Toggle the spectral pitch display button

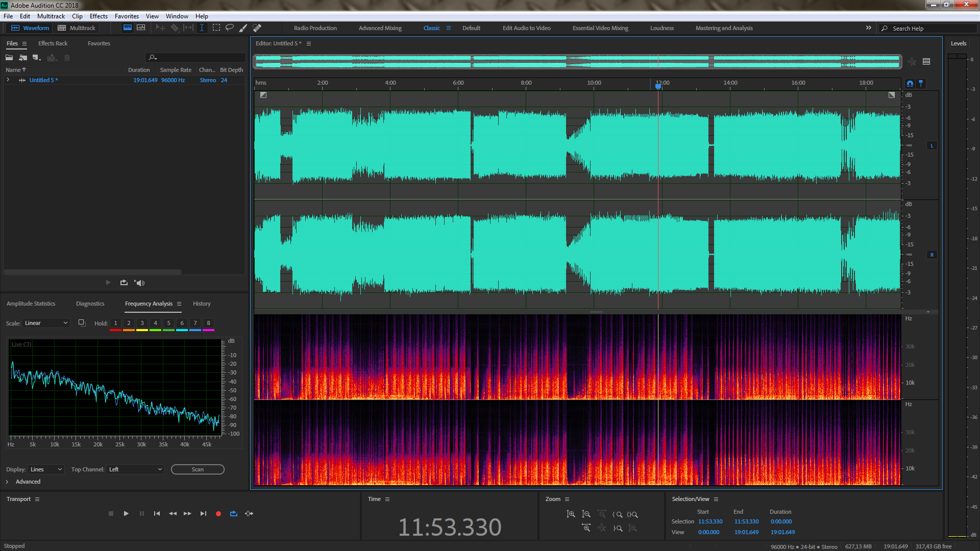point(141,28)
